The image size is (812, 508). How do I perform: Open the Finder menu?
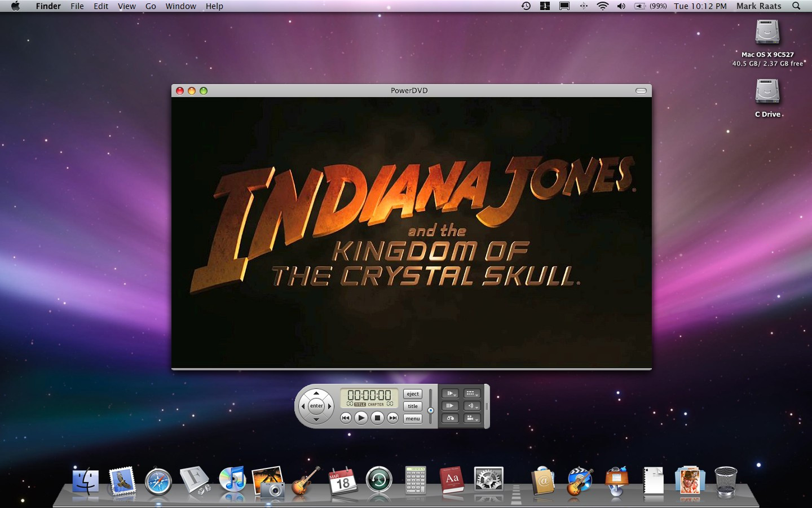click(48, 6)
